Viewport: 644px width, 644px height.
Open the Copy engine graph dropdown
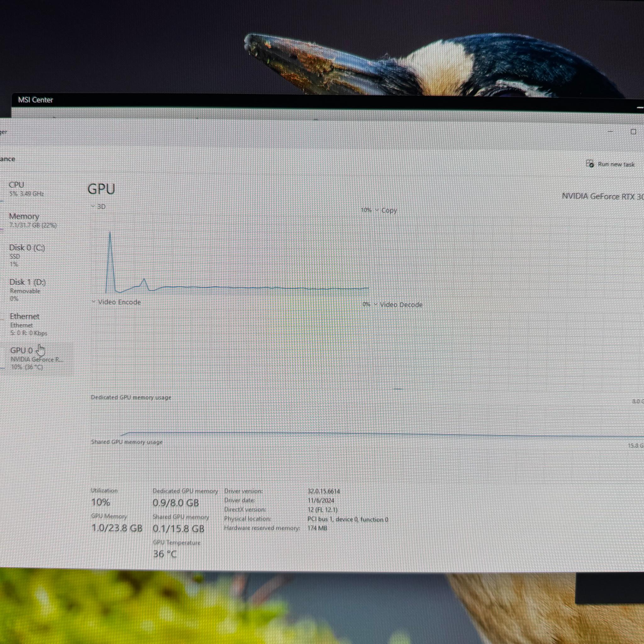click(x=386, y=210)
